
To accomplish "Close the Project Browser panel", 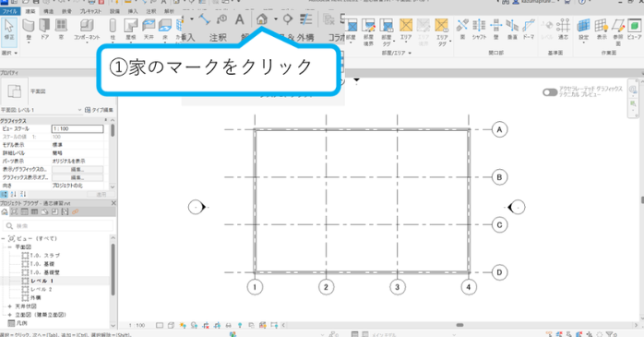I will (x=113, y=203).
